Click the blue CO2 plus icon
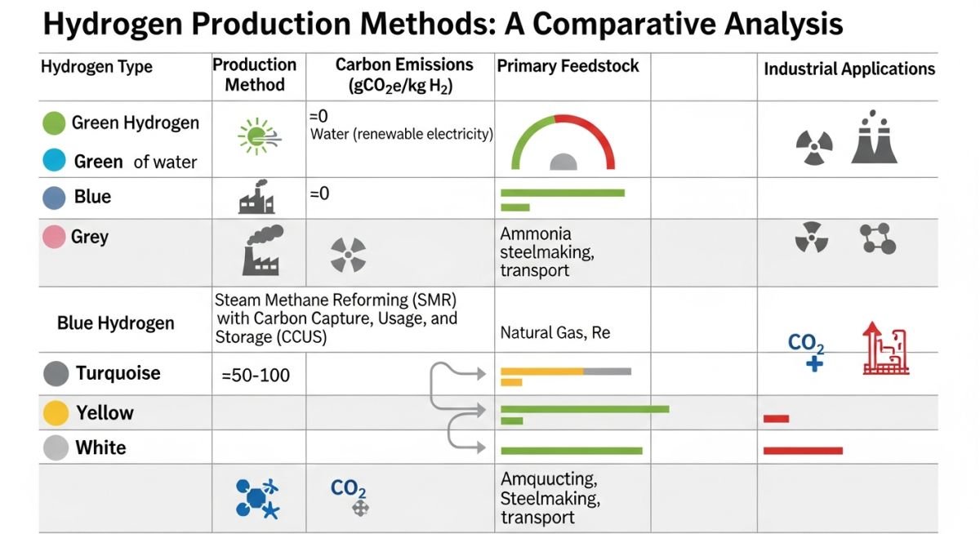Viewport: 980px width, 534px height. (x=806, y=350)
